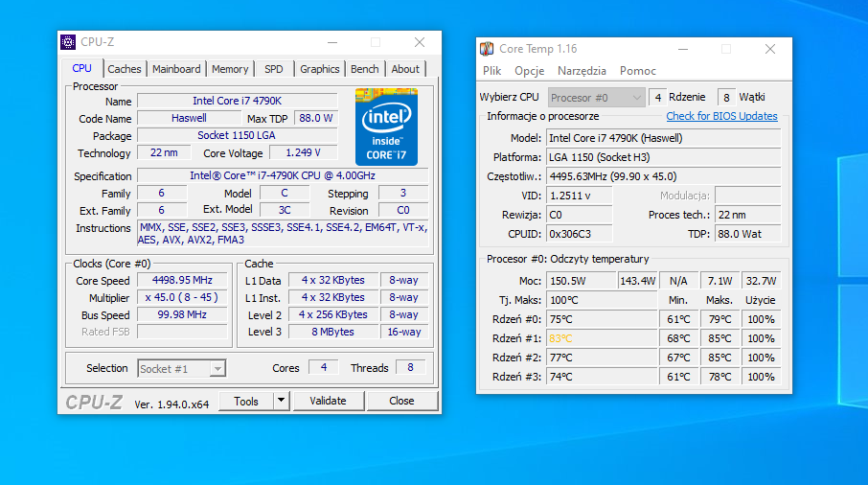Click the Intel Core i7 logo in CPU-Z
Image resolution: width=868 pixels, height=485 pixels.
point(386,127)
